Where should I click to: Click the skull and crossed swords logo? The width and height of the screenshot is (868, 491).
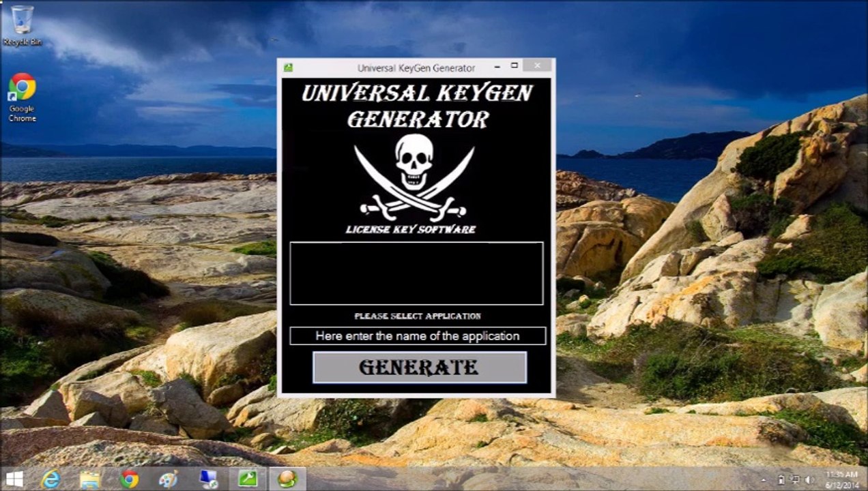tap(414, 176)
